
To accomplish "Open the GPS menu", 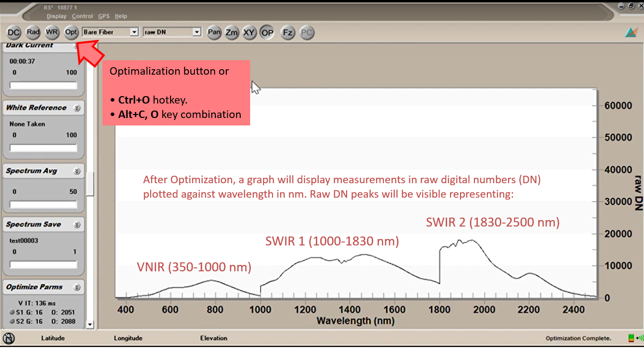I will (x=103, y=16).
